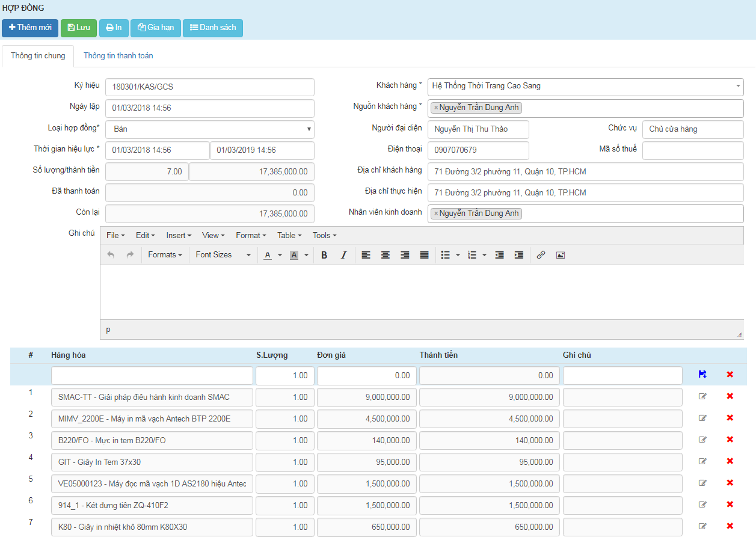
Task: Open the Font Sizes dropdown
Action: tap(223, 255)
